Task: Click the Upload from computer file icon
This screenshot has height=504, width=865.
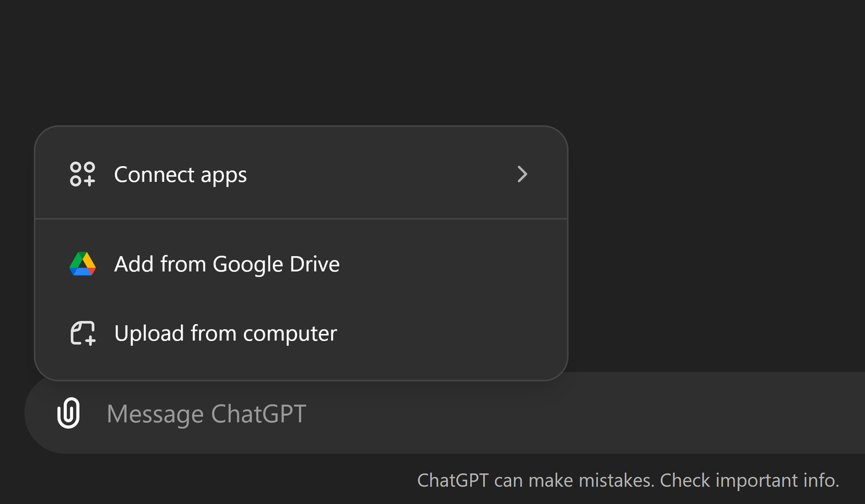Action: 82,333
